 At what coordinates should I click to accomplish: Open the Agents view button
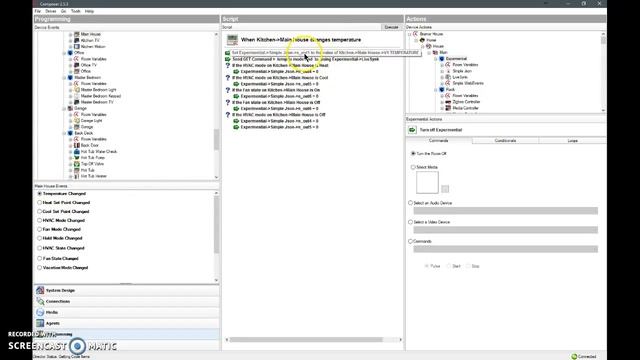coord(126,323)
